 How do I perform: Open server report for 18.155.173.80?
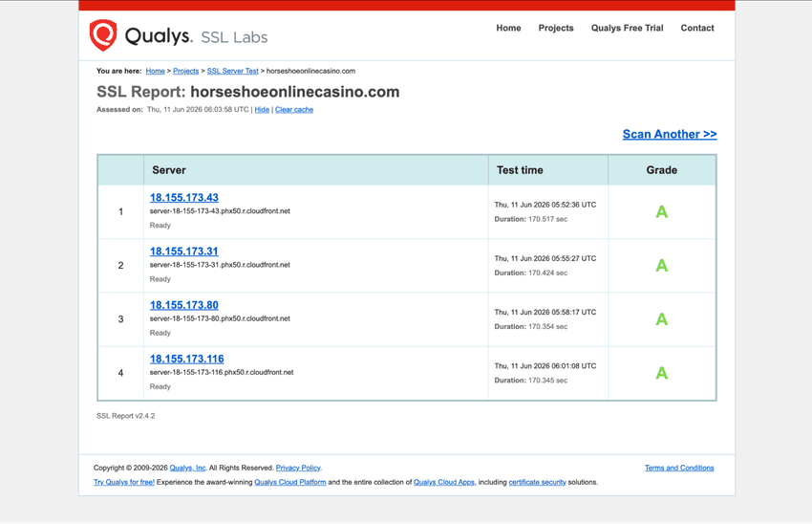click(x=184, y=305)
